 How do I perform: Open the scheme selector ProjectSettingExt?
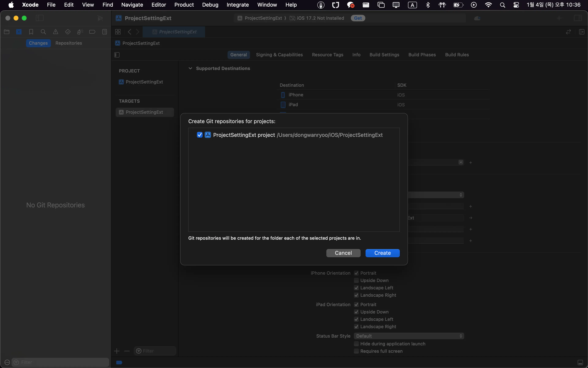point(260,18)
